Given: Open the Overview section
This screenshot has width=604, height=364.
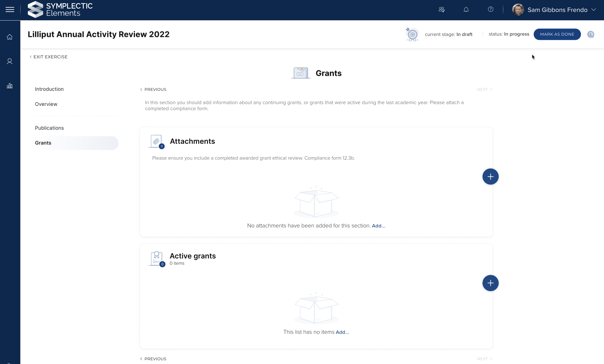Looking at the screenshot, I should pos(46,104).
